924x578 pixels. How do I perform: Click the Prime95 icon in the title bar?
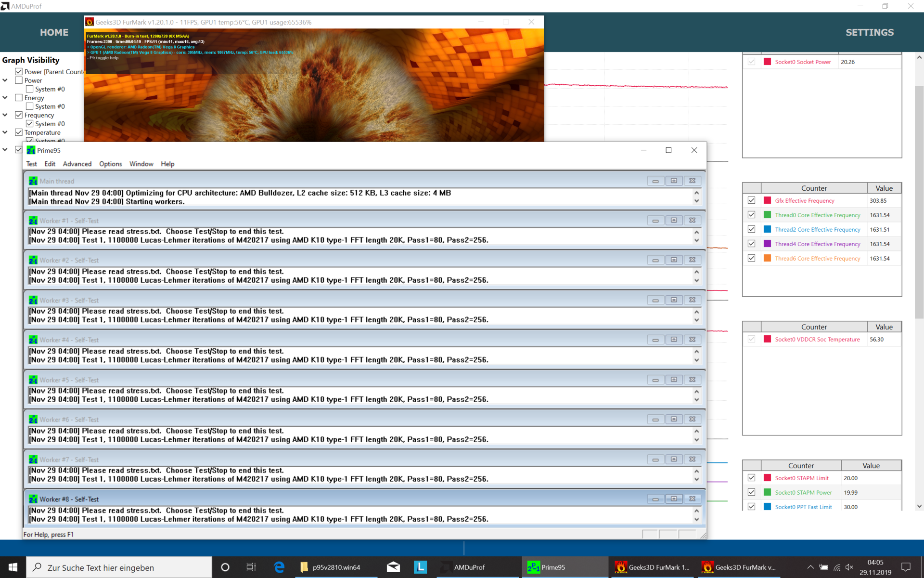(31, 150)
